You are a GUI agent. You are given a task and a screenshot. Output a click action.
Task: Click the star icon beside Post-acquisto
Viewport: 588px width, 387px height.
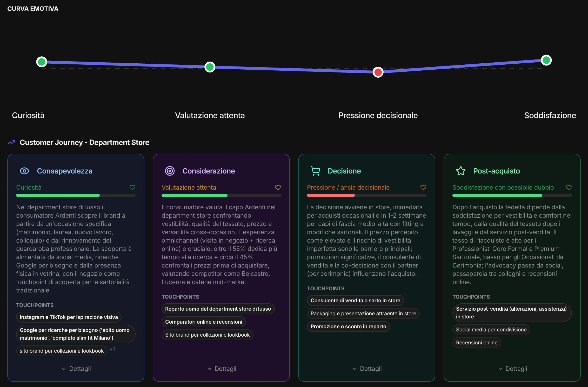coord(461,171)
